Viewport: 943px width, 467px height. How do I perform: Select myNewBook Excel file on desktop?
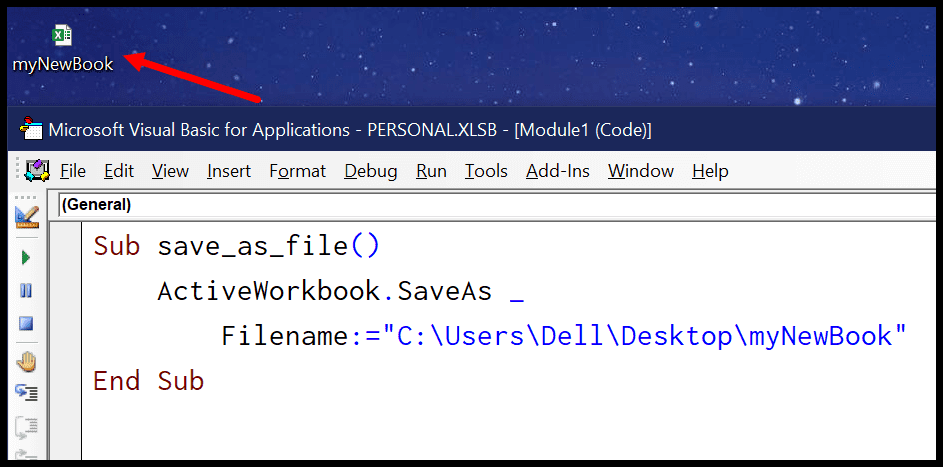pyautogui.click(x=63, y=49)
